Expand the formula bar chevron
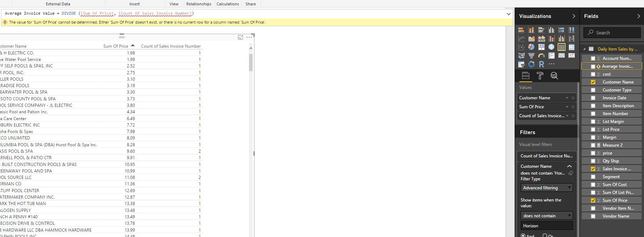Image resolution: width=644 pixels, height=237 pixels. tap(508, 14)
